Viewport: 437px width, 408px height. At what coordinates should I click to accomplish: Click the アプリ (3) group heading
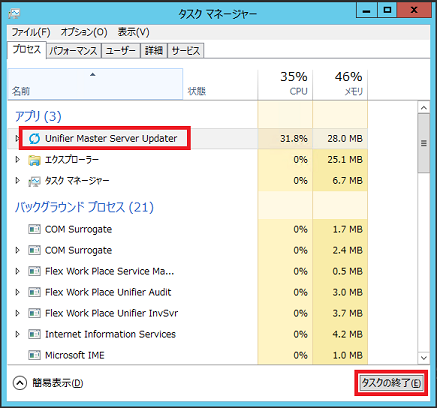(38, 116)
